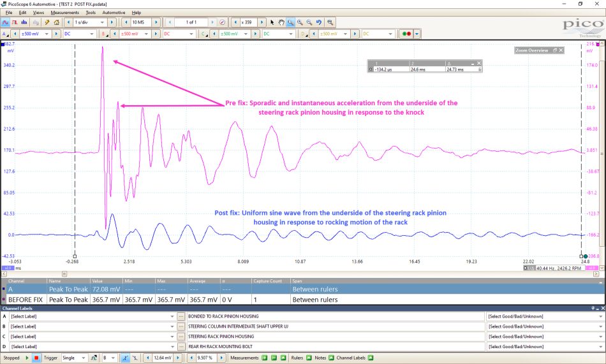606x364 pixels.
Task: Expand Channel A DC coupling dropdown
Action: coord(92,34)
